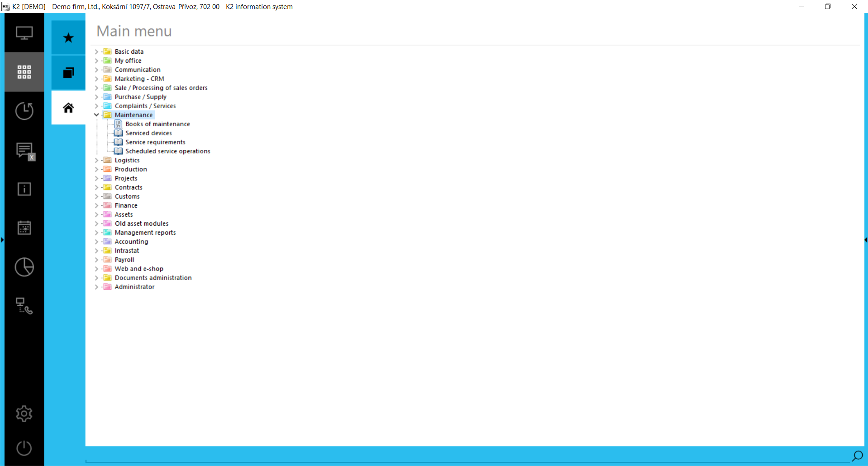Open Books of maintenance item
The width and height of the screenshot is (868, 466).
157,124
